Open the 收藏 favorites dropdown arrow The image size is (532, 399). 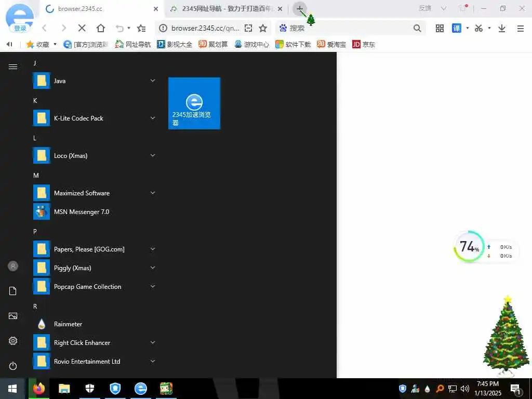[55, 45]
